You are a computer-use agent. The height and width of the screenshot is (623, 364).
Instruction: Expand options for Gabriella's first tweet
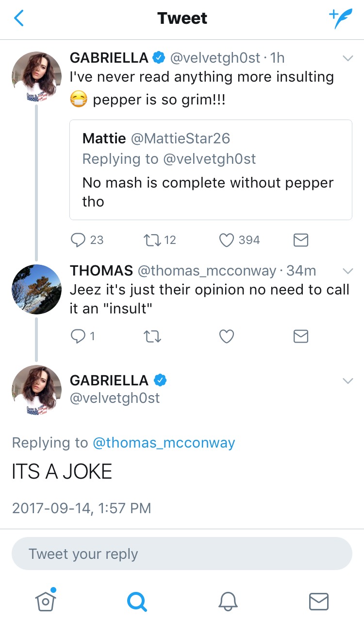click(347, 58)
